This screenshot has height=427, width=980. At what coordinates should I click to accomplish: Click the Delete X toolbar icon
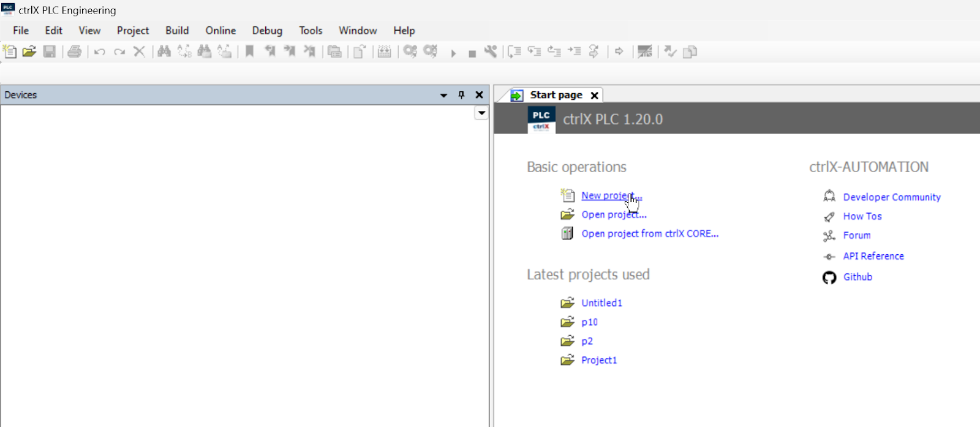pos(140,51)
